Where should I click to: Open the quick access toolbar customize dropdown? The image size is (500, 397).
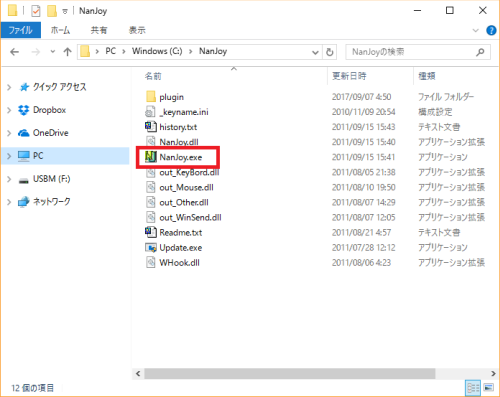pos(65,11)
